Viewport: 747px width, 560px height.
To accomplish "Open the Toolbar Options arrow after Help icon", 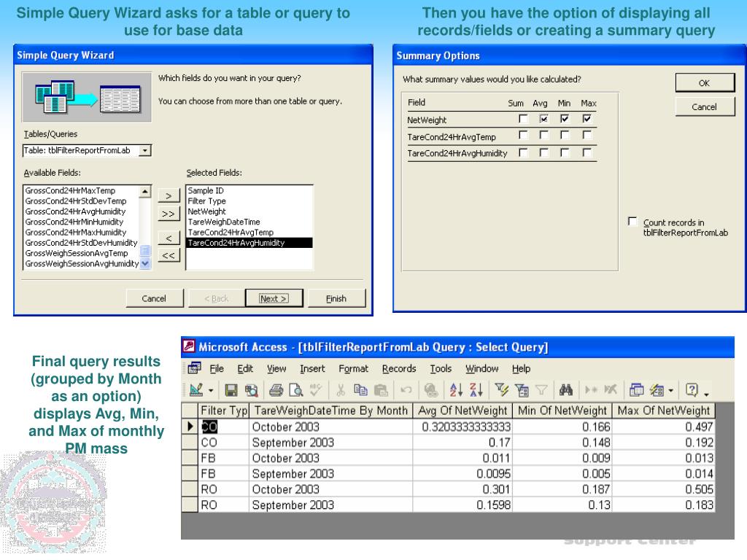I will pyautogui.click(x=706, y=393).
